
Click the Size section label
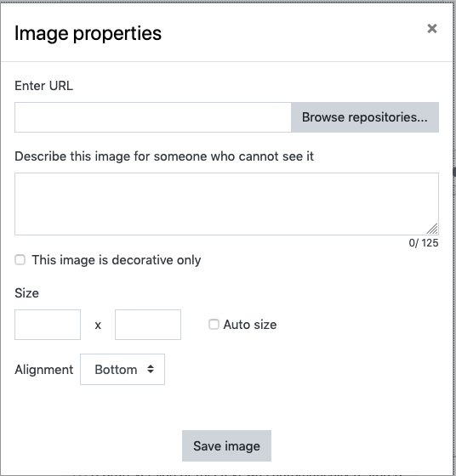pos(26,293)
